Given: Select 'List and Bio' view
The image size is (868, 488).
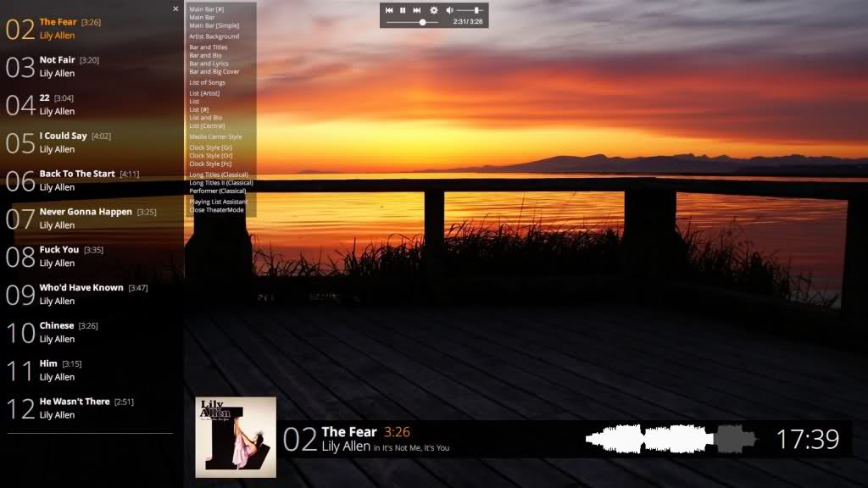Looking at the screenshot, I should [x=205, y=118].
